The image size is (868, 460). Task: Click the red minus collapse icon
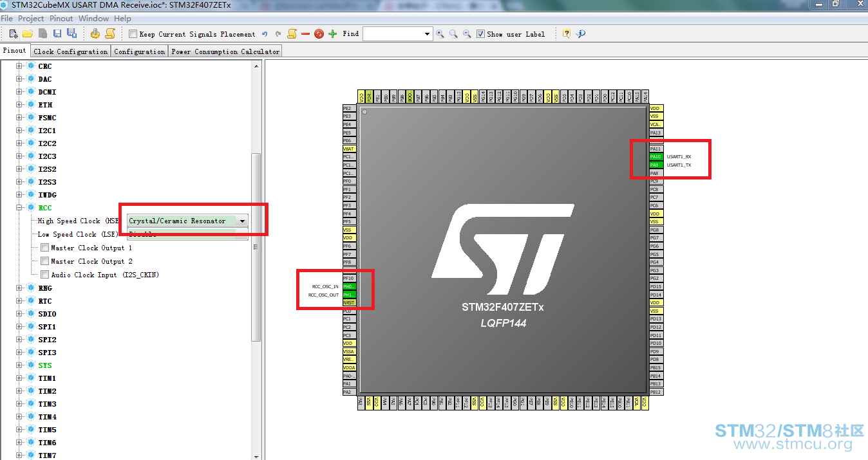(305, 34)
